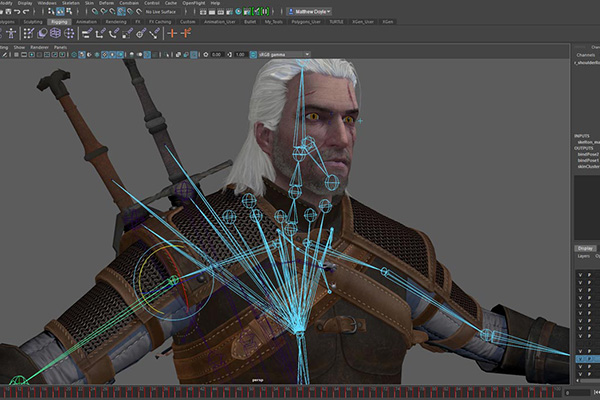Open the OpenFlight menu
The height and width of the screenshot is (400, 600).
[194, 3]
